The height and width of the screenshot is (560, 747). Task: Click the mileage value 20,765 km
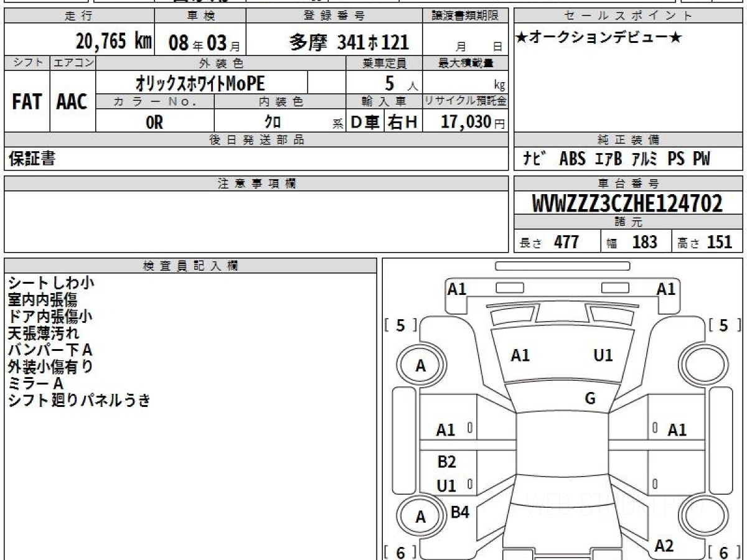click(114, 41)
